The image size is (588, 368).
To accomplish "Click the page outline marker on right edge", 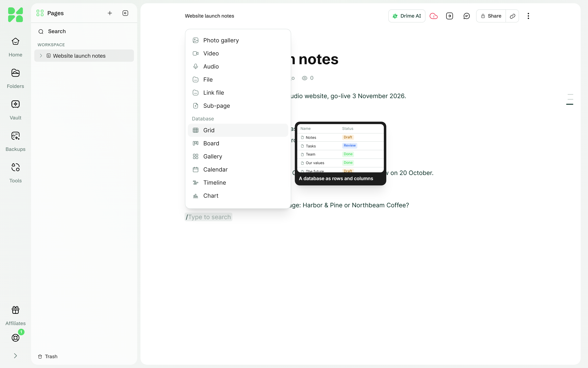I will 570,99.
